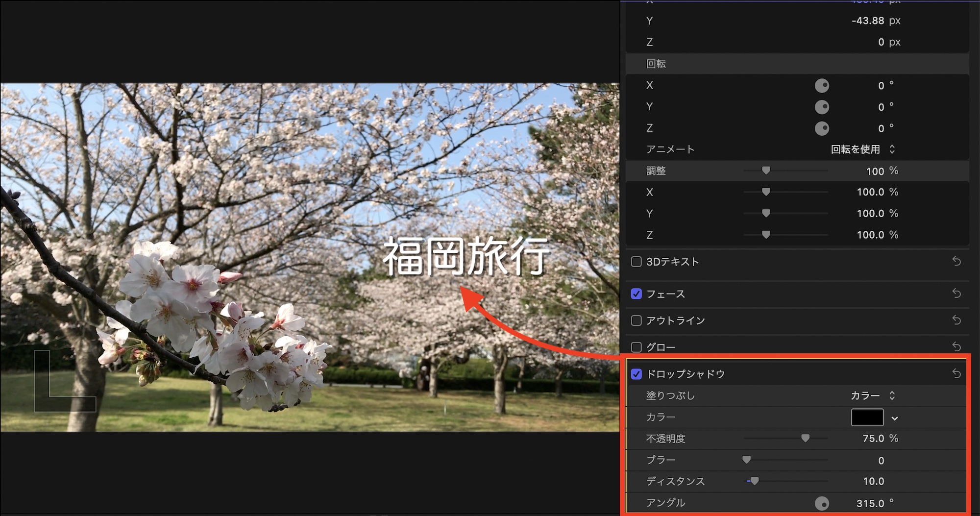
Task: Reset the ドロップシャドウ section with its arrow
Action: coord(956,373)
